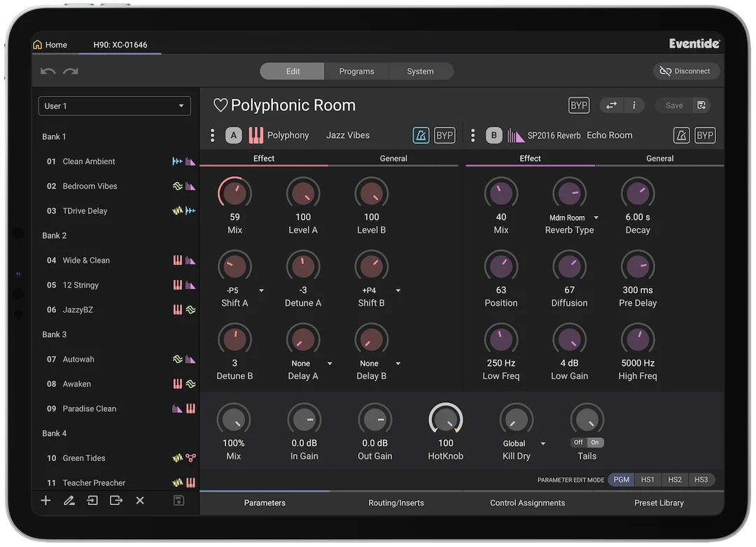
Task: Click the Decay knob in reverb section
Action: tap(638, 194)
